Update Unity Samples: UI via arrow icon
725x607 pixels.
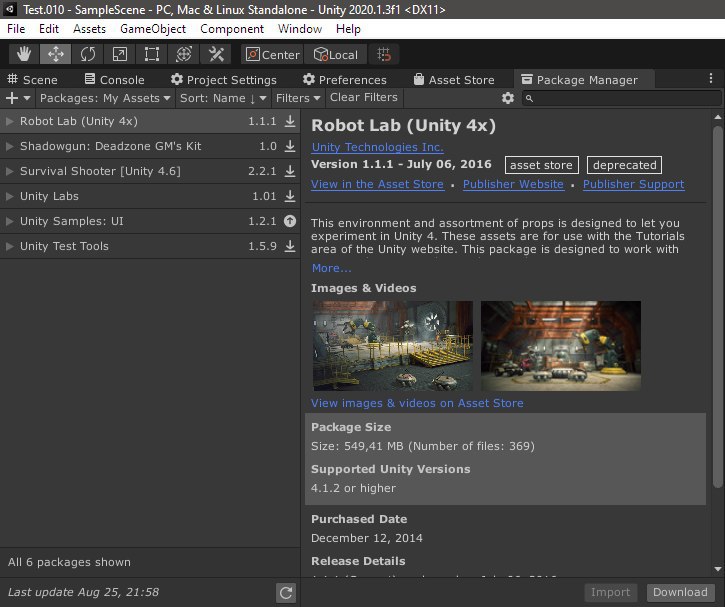tap(290, 221)
